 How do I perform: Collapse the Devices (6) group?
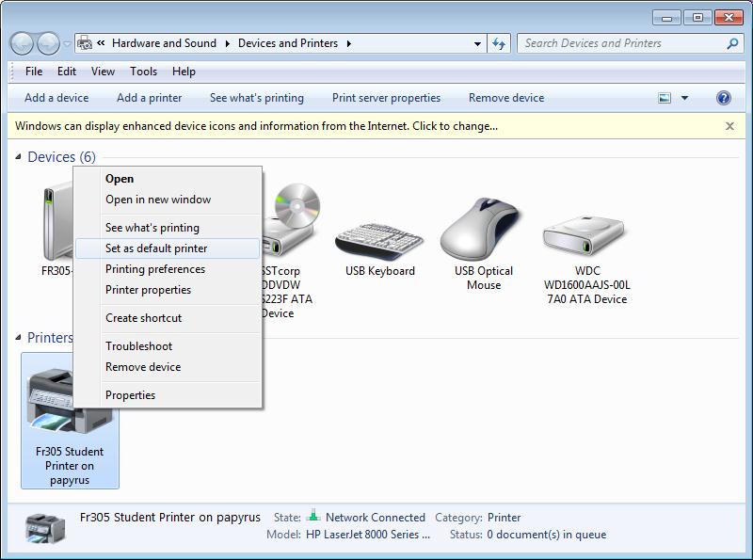[x=19, y=157]
